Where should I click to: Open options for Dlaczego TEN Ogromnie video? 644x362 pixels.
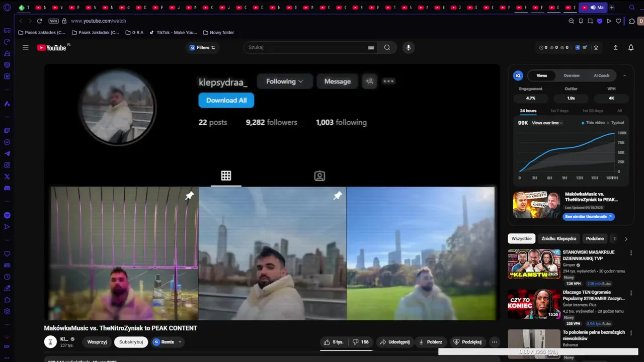631,293
